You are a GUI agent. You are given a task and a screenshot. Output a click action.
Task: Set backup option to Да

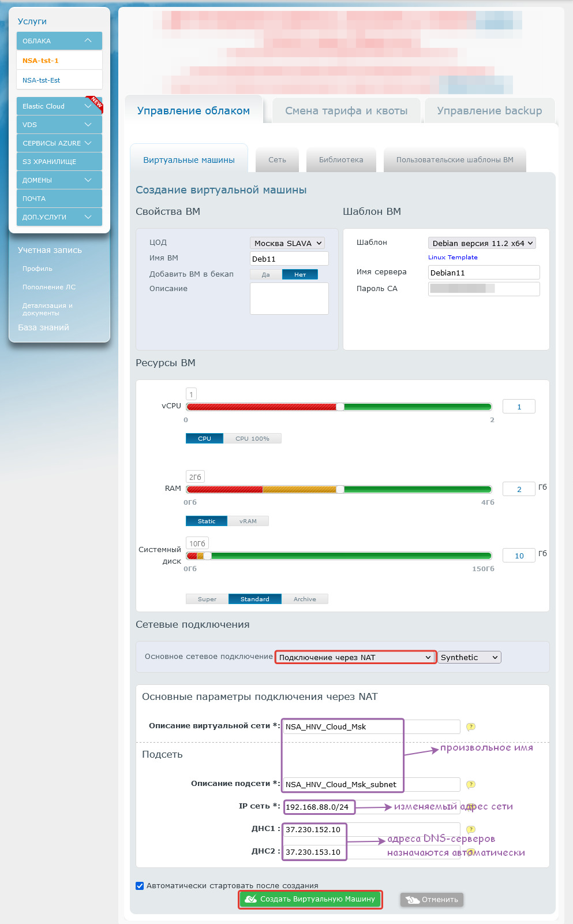[x=265, y=274]
